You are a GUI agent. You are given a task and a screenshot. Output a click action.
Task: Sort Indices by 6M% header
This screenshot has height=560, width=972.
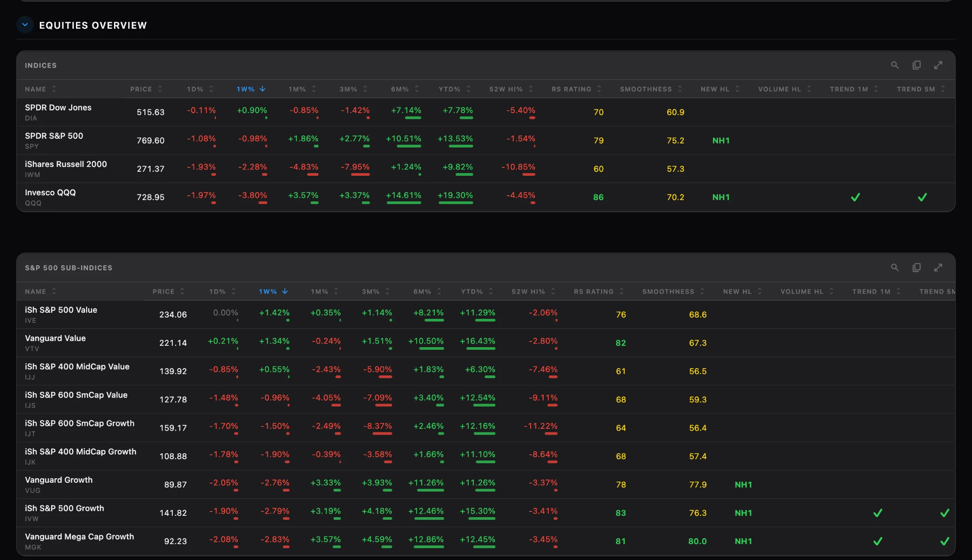pyautogui.click(x=405, y=89)
